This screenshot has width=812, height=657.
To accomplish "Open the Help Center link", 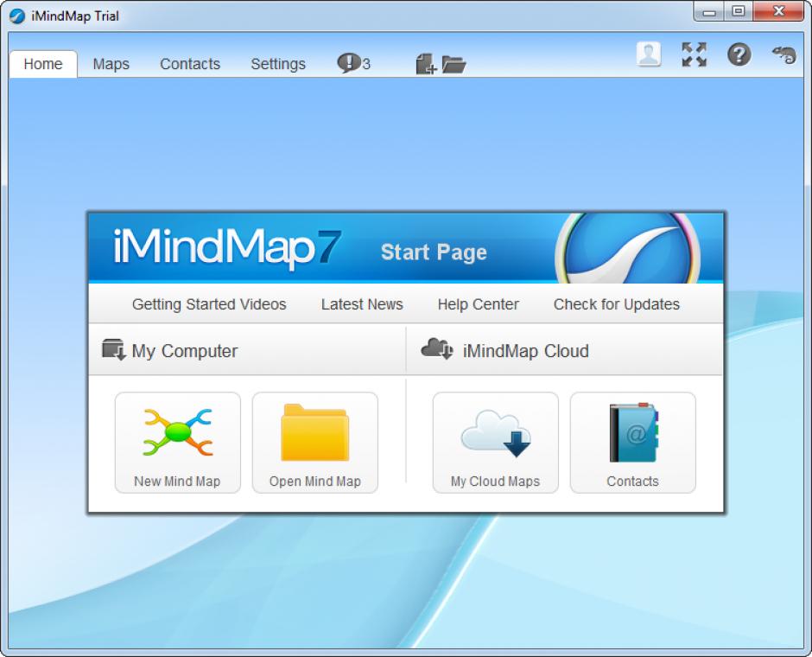I will [478, 304].
